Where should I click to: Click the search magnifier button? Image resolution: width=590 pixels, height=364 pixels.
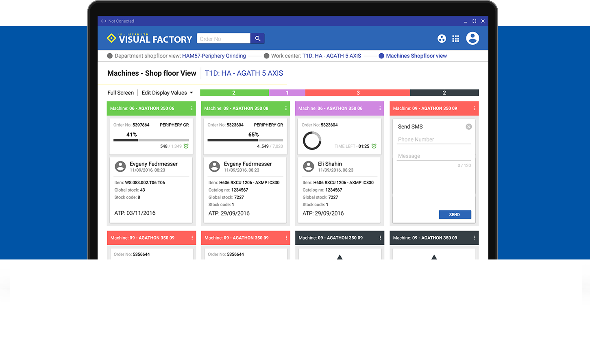(257, 39)
